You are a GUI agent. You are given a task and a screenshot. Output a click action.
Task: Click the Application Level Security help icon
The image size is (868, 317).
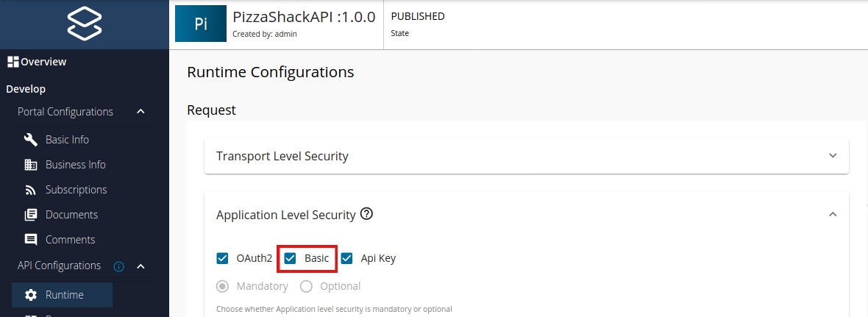367,215
